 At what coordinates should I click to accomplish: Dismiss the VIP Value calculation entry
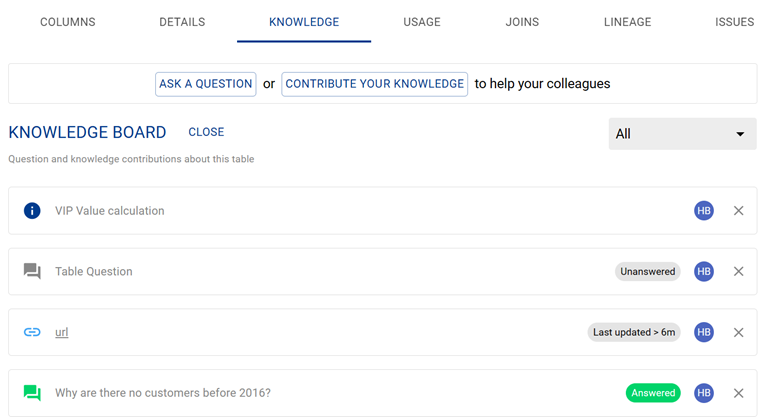click(739, 211)
